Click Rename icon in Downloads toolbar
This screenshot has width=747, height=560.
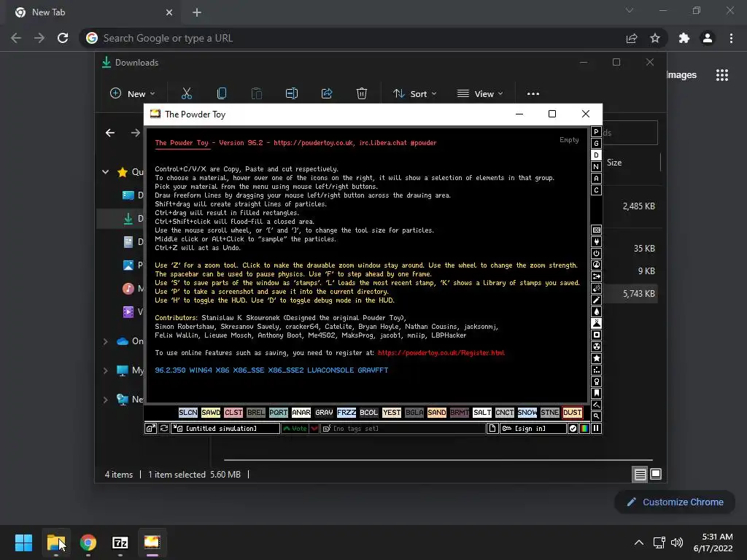(292, 94)
